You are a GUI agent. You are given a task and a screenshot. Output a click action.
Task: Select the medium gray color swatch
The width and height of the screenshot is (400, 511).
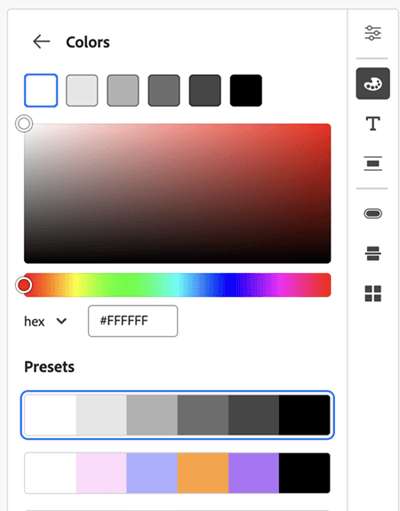pos(123,90)
